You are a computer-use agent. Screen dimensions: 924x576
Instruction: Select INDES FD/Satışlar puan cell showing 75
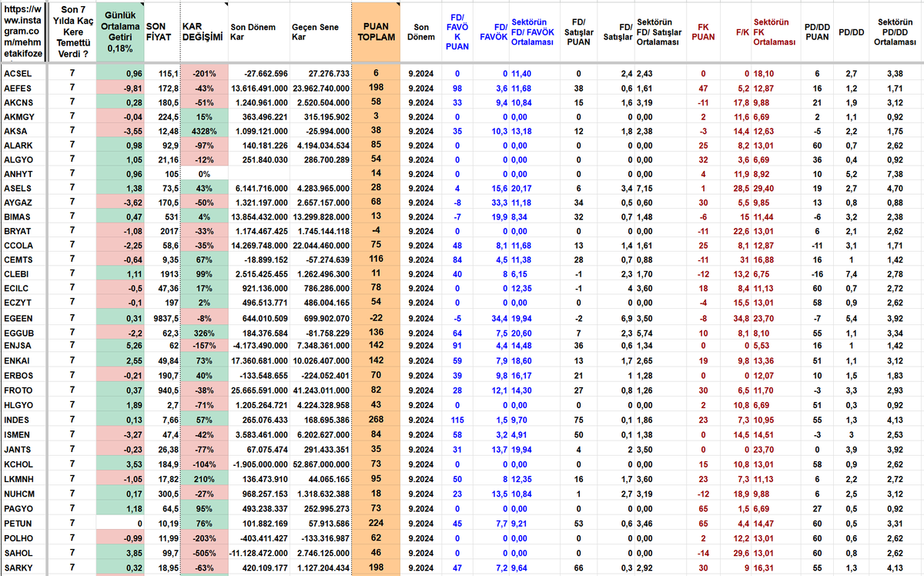579,420
